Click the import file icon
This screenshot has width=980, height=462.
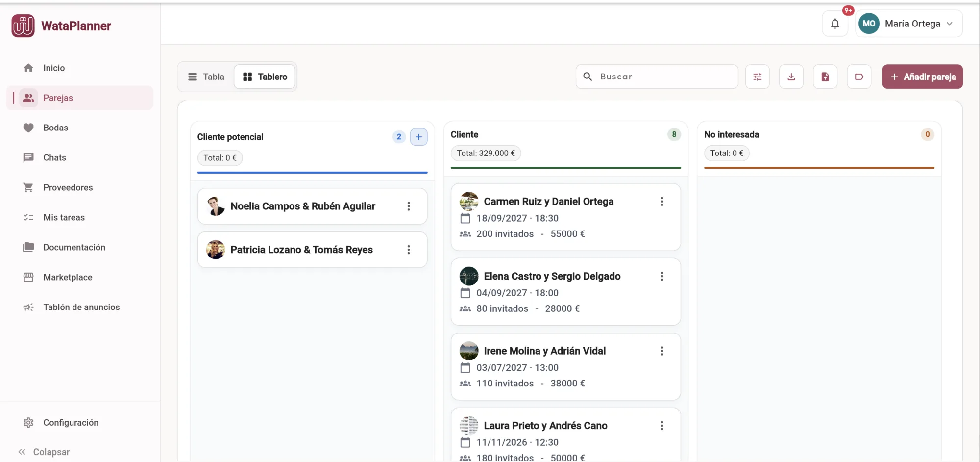(825, 77)
